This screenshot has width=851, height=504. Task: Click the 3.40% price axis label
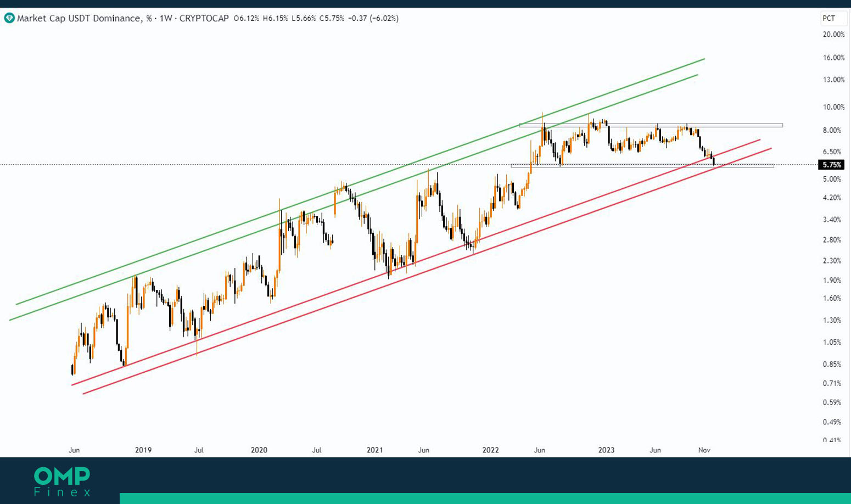tap(832, 220)
